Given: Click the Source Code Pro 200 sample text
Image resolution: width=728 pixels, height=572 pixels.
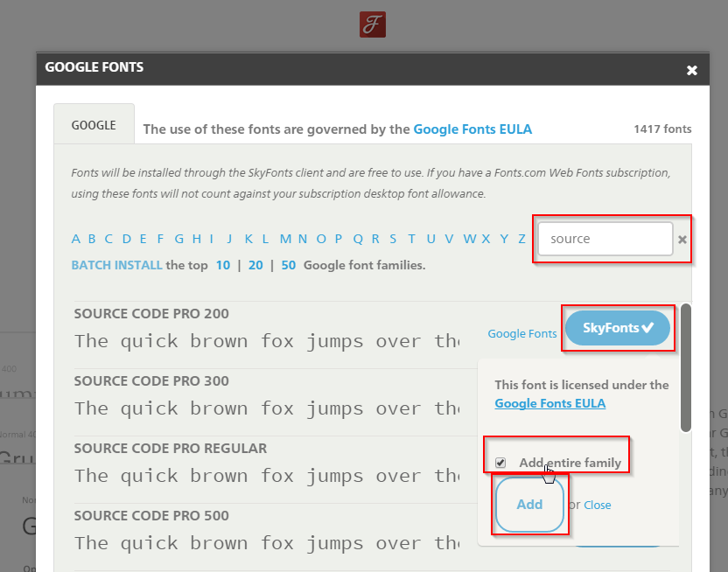Looking at the screenshot, I should click(x=267, y=341).
